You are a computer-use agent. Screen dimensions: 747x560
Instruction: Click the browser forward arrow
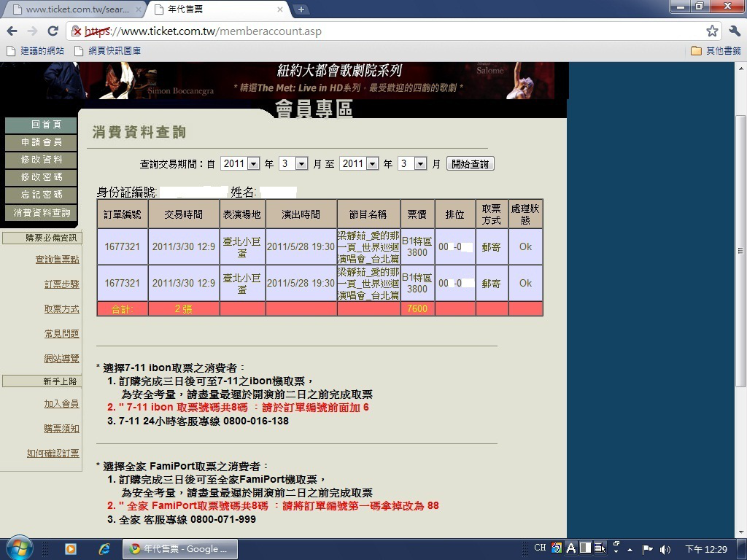[32, 31]
